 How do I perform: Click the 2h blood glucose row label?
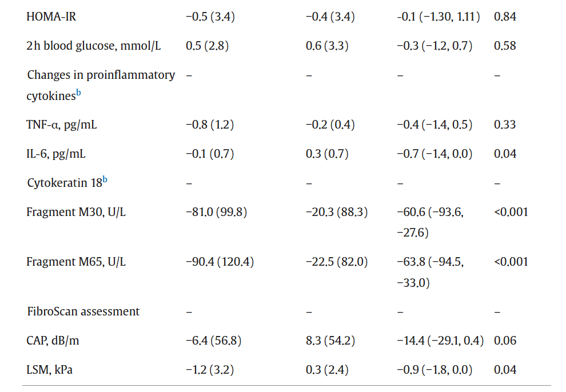94,46
